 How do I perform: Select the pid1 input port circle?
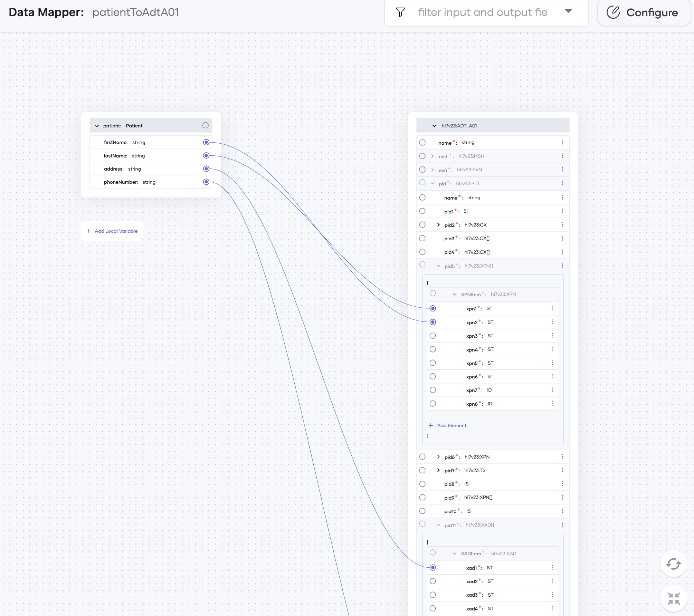422,211
